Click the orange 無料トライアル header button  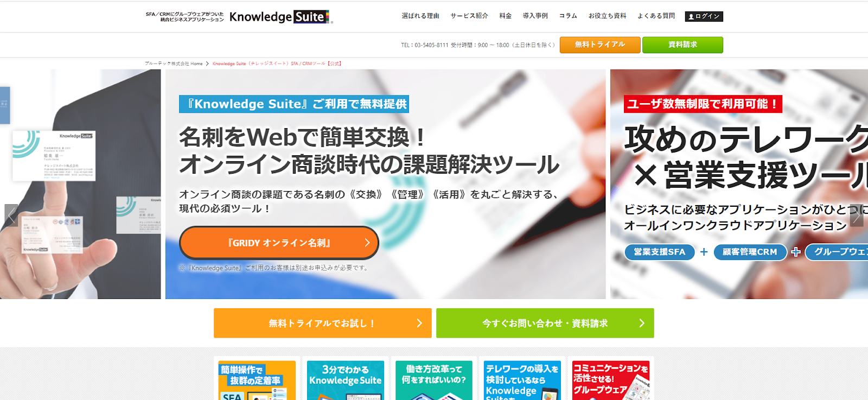click(x=600, y=45)
